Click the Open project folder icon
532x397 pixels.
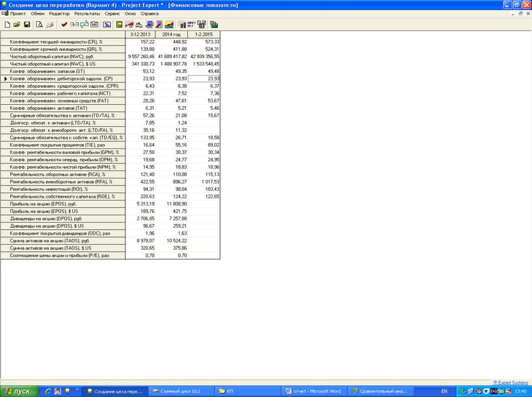click(x=17, y=24)
